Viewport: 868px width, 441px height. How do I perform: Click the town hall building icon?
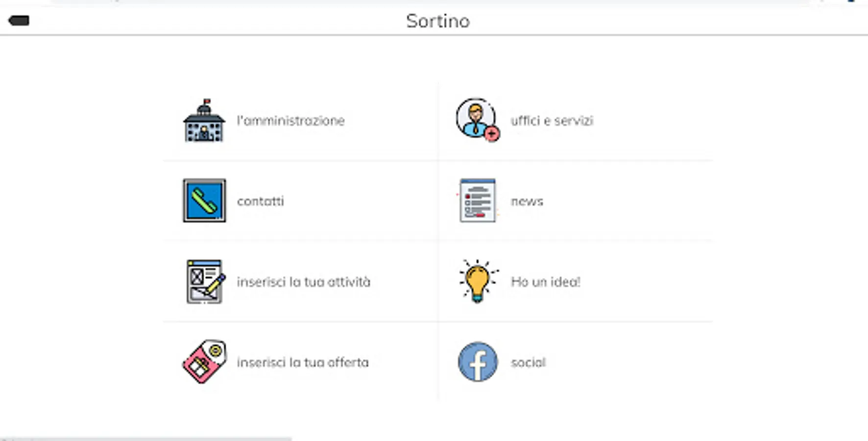(x=204, y=121)
